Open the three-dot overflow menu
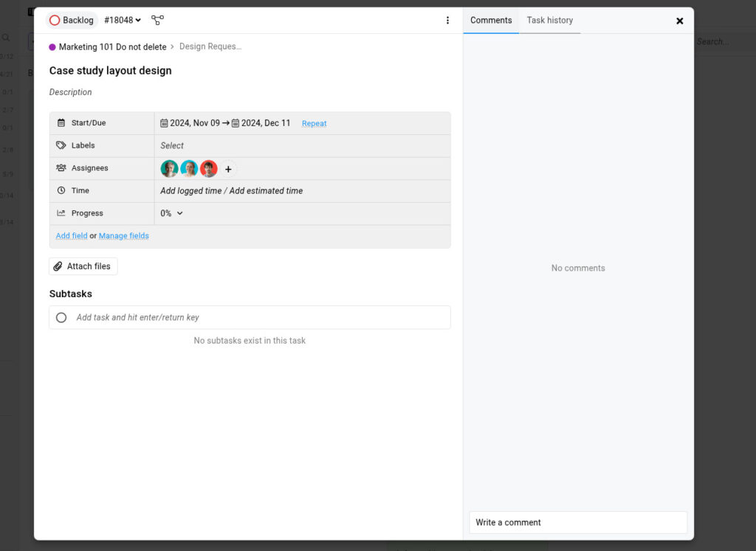Viewport: 756px width, 551px height. (448, 21)
